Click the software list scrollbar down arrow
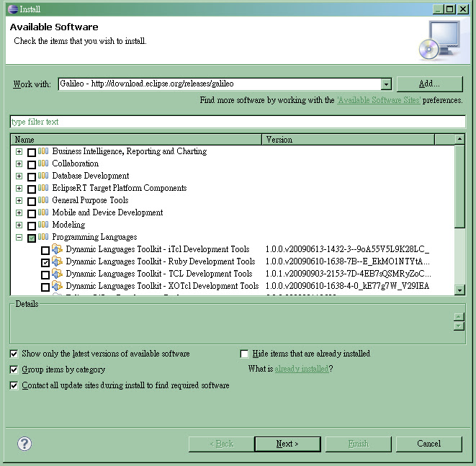476x466 pixels. [459, 290]
